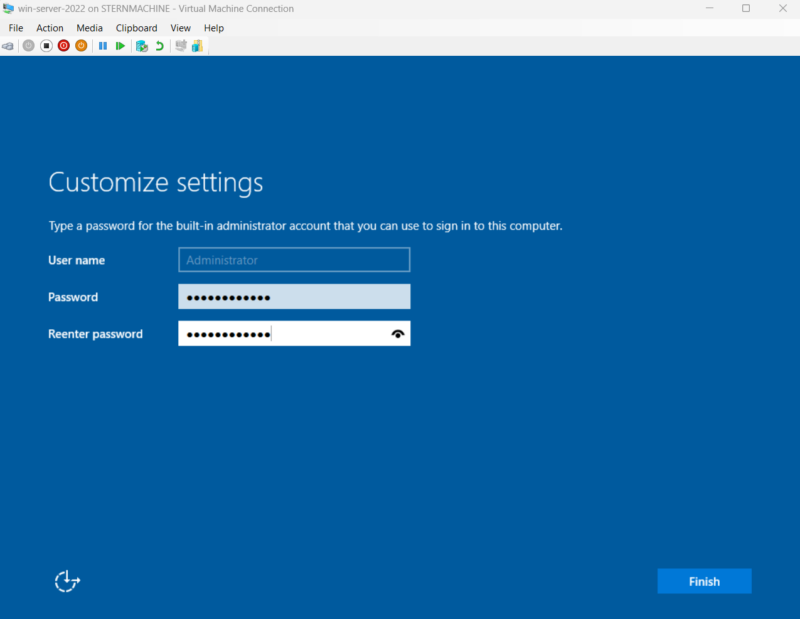
Task: Minimize the Virtual Machine Connection window
Action: pos(709,8)
